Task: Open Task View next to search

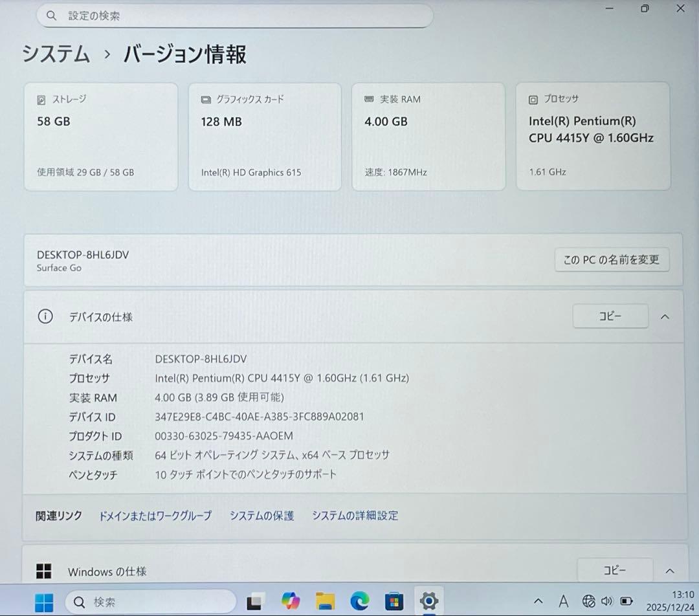Action: (256, 601)
